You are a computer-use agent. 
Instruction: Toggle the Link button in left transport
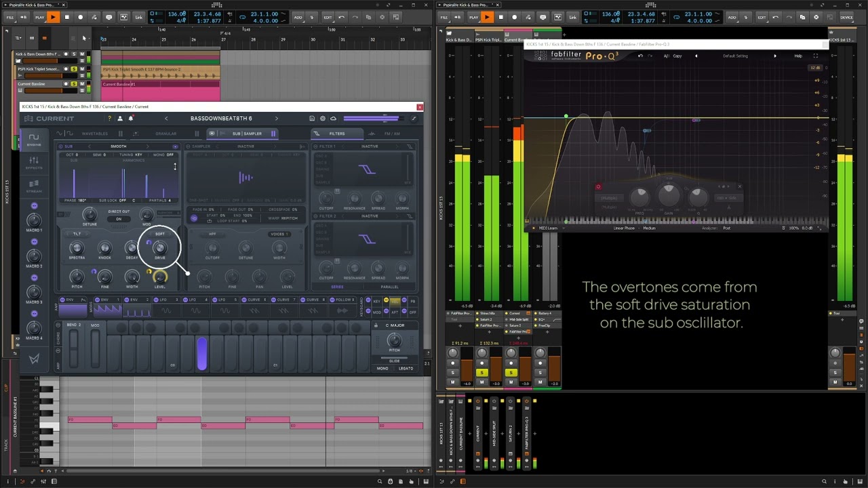point(139,17)
